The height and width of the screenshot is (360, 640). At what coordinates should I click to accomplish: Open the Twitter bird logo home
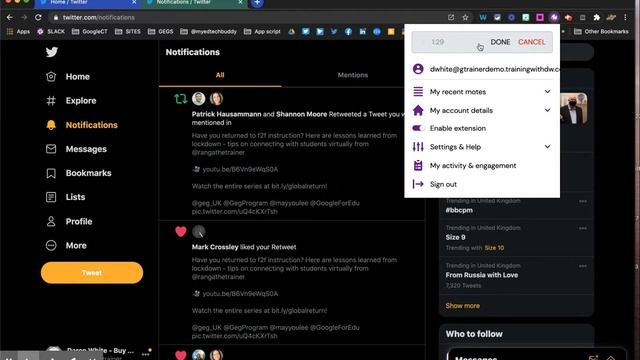pyautogui.click(x=52, y=52)
